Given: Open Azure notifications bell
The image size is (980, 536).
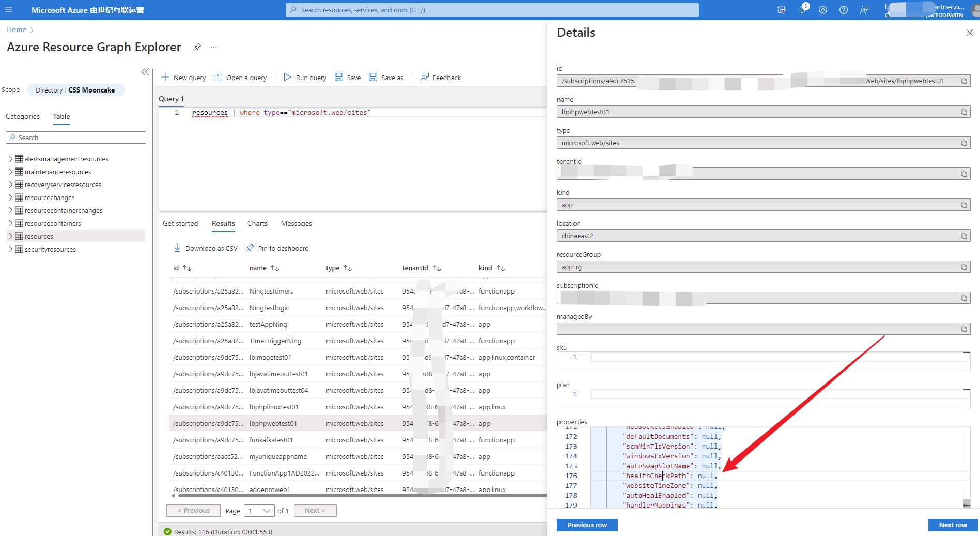Looking at the screenshot, I should [802, 10].
